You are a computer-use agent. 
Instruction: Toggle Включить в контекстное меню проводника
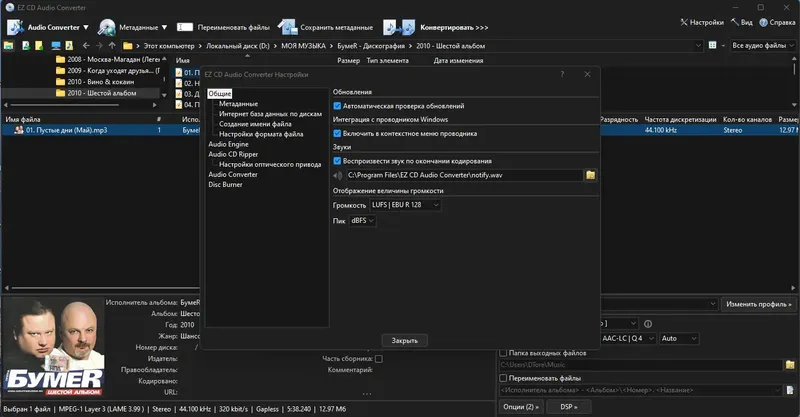tap(337, 134)
